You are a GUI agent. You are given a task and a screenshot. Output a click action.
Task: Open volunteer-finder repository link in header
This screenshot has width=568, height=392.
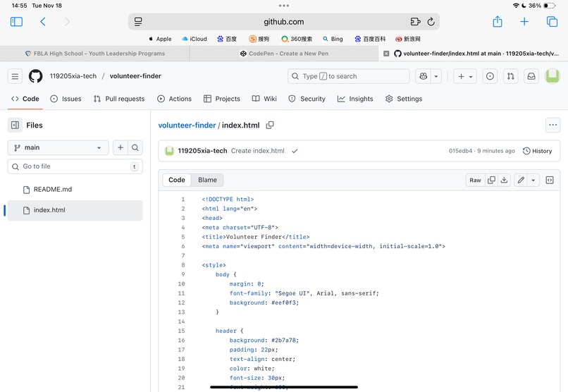tap(135, 76)
